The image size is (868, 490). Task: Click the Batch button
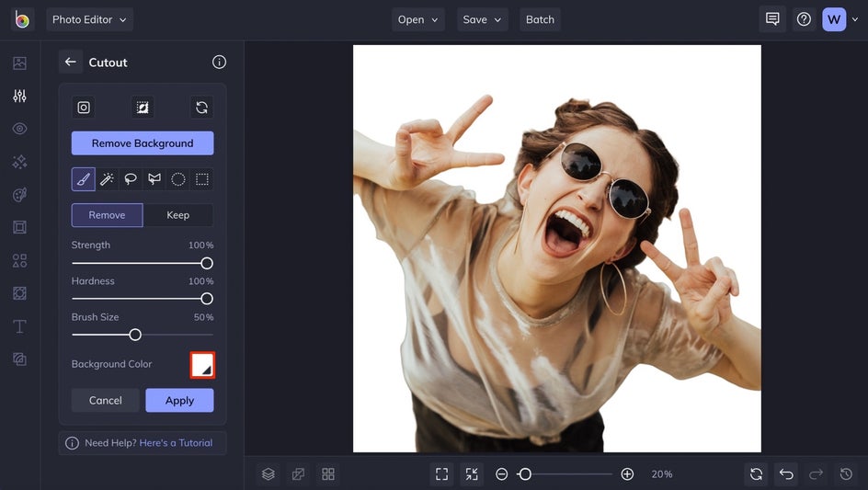[540, 19]
